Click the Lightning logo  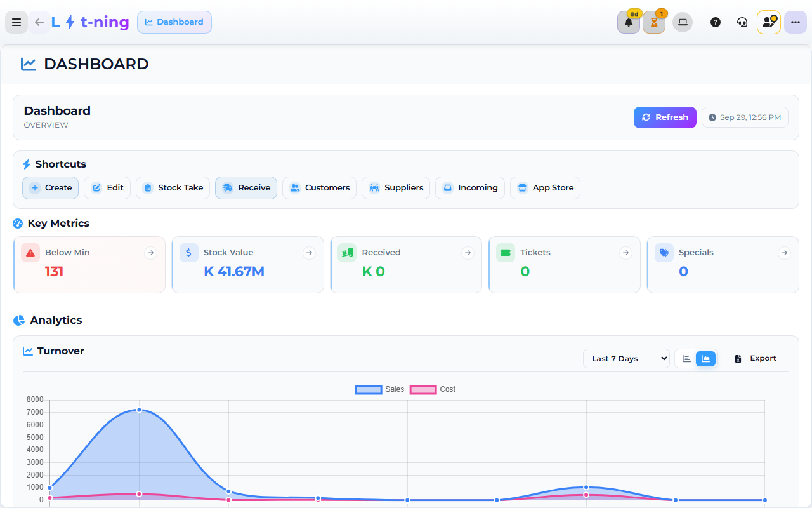pyautogui.click(x=90, y=22)
